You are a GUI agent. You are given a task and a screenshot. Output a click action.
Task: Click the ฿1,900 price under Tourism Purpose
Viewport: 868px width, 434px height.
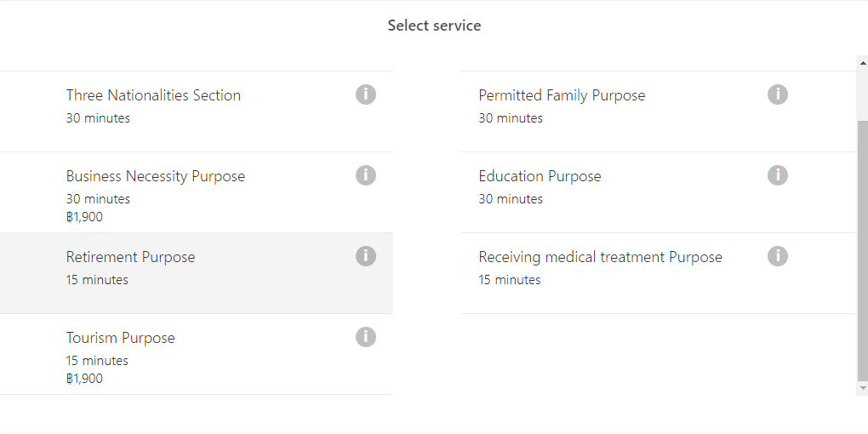coord(84,379)
